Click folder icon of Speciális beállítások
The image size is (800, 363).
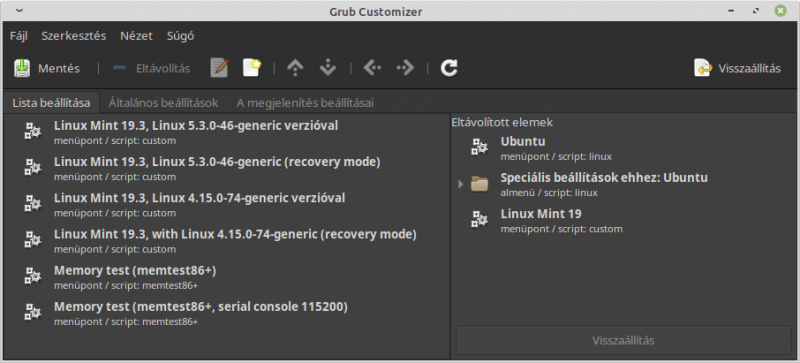(480, 183)
